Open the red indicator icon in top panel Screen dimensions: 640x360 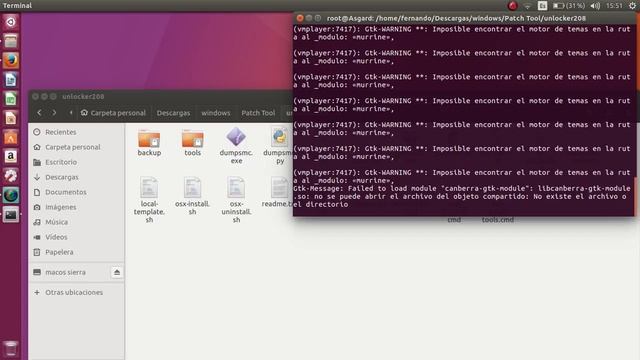point(513,6)
